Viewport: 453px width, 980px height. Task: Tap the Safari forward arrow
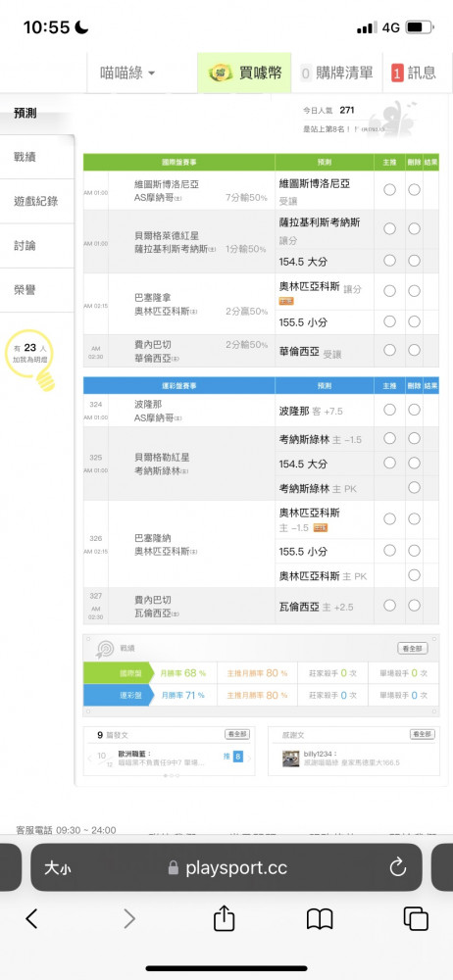tap(128, 918)
